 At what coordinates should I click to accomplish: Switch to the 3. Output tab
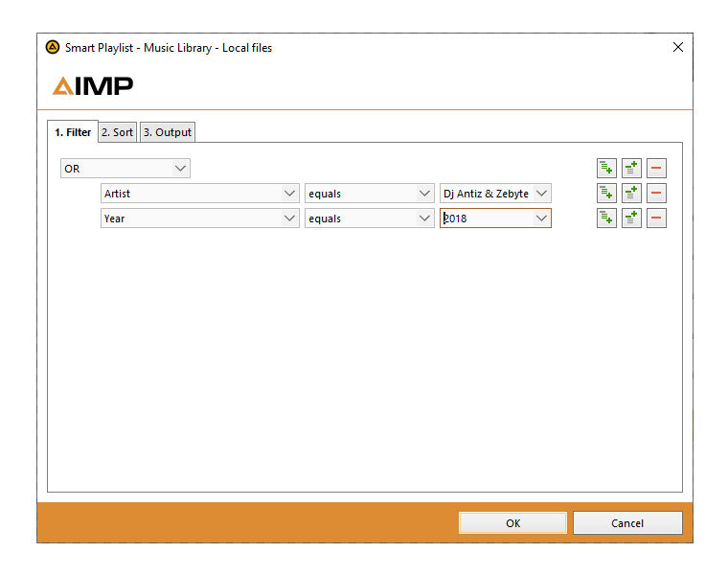point(168,132)
